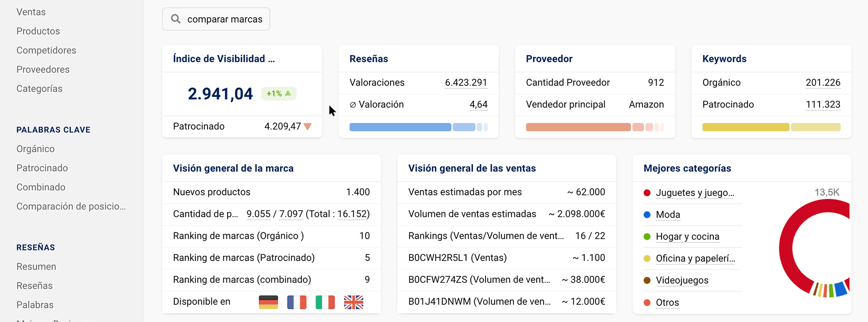This screenshot has height=322, width=868.
Task: Click the blue Moda category dot
Action: [x=647, y=215]
